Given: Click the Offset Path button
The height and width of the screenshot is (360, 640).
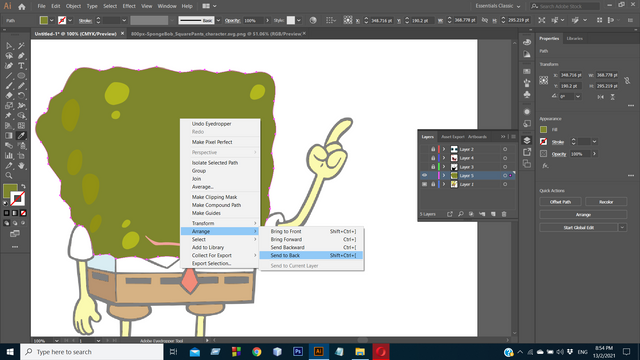Looking at the screenshot, I should click(560, 202).
